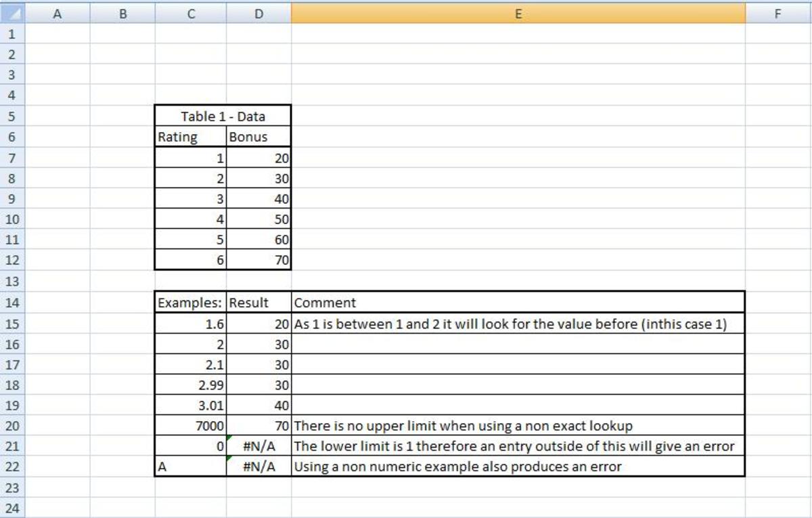Select column A header
Viewport: 812px width, 518px height.
(x=58, y=13)
